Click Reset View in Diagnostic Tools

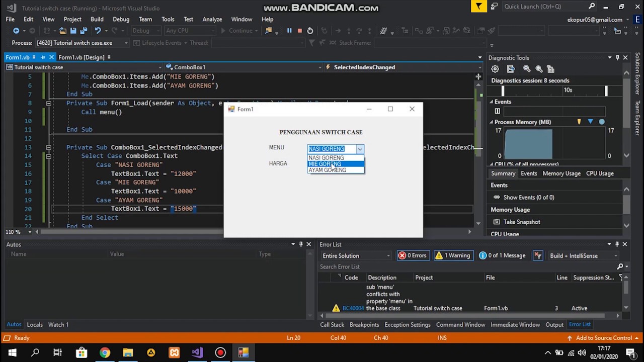[551, 69]
